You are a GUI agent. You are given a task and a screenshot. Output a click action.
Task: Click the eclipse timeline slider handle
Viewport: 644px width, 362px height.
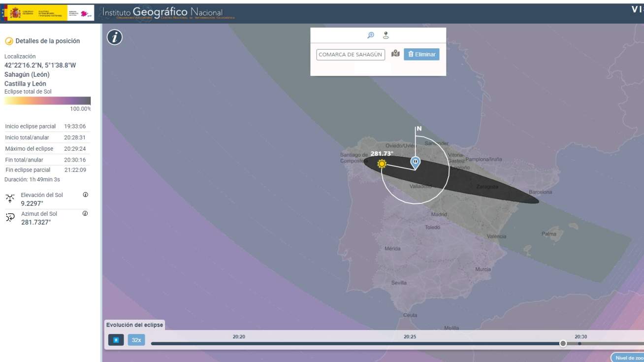(563, 343)
